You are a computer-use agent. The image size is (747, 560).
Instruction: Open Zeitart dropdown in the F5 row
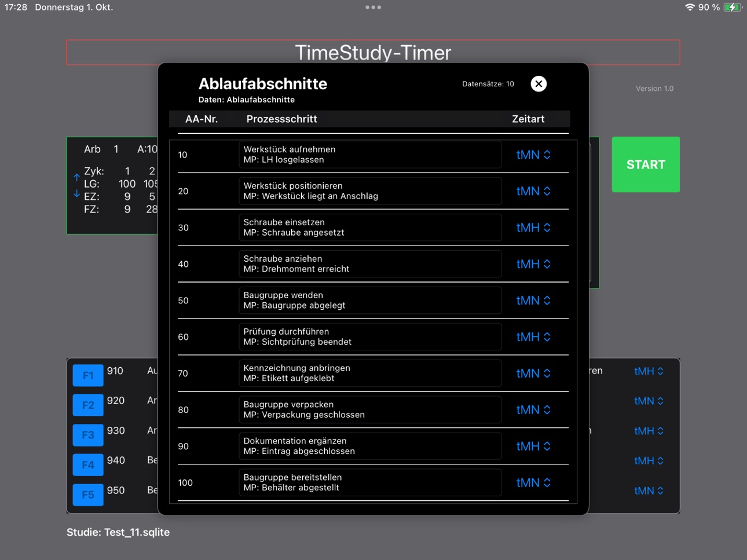click(x=649, y=491)
